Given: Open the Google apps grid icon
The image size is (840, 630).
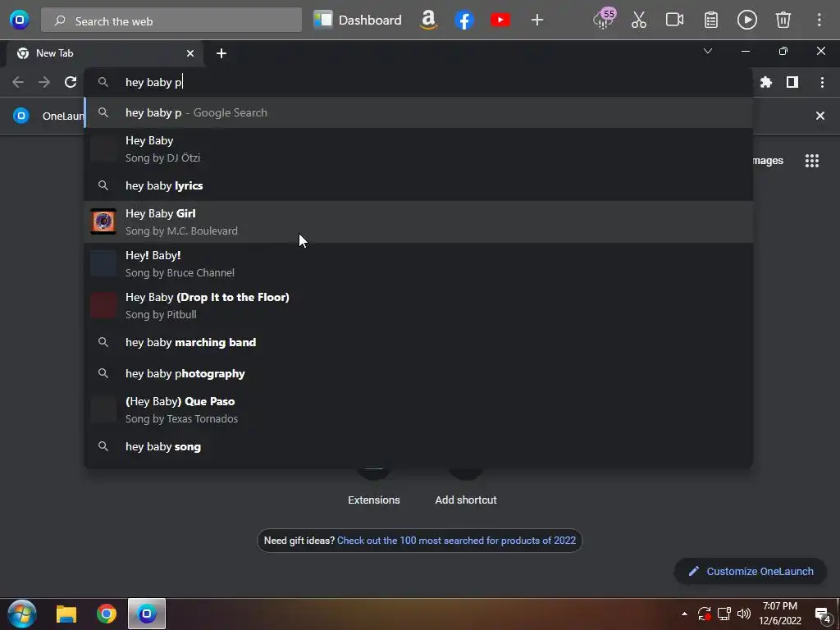Looking at the screenshot, I should tap(812, 161).
